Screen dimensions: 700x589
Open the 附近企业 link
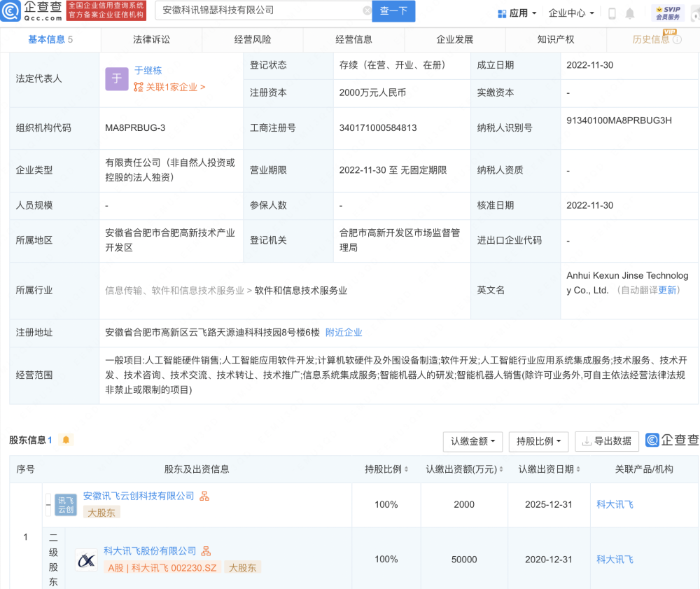(x=344, y=332)
